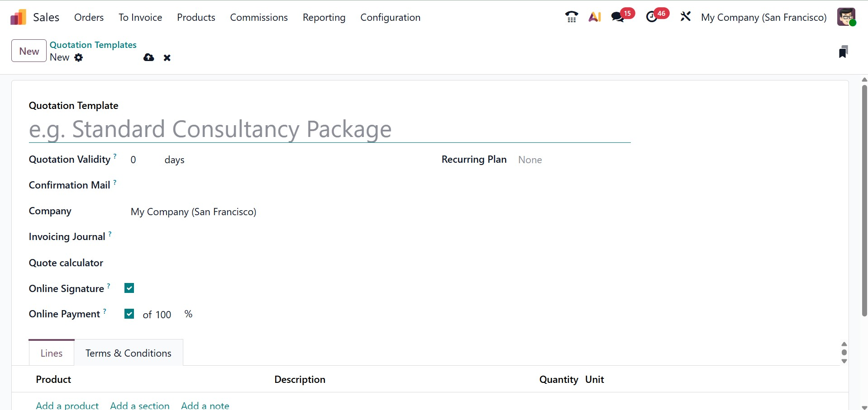Click the Quotation Templates breadcrumb link

93,45
